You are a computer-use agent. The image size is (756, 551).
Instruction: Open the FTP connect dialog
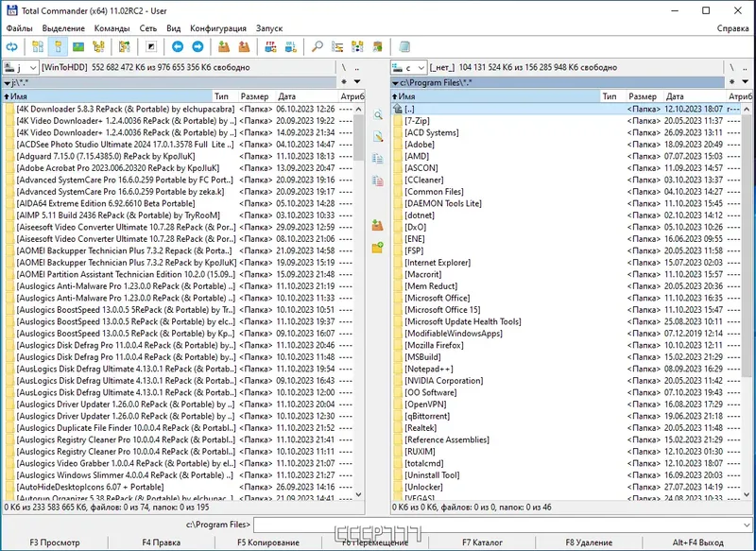[x=270, y=46]
